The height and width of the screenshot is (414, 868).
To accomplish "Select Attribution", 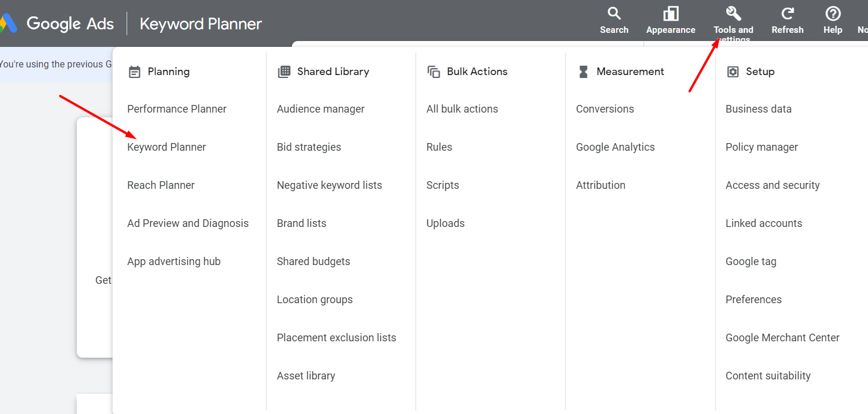I will point(601,185).
